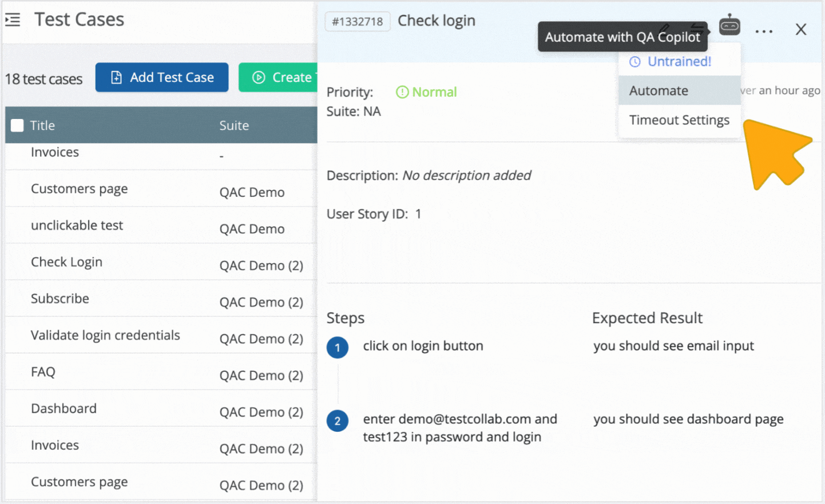Viewport: 825px width, 504px height.
Task: Click the sidebar list icon beside Test Cases title
Action: point(12,19)
